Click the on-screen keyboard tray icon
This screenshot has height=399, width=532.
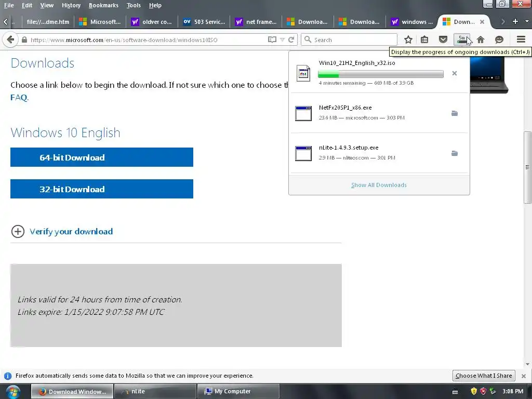[455, 392]
